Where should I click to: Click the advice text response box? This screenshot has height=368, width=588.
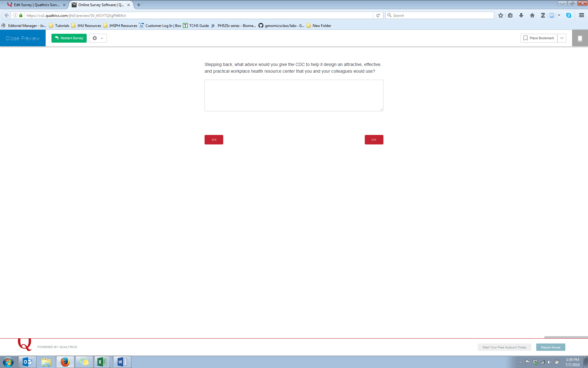pos(294,95)
